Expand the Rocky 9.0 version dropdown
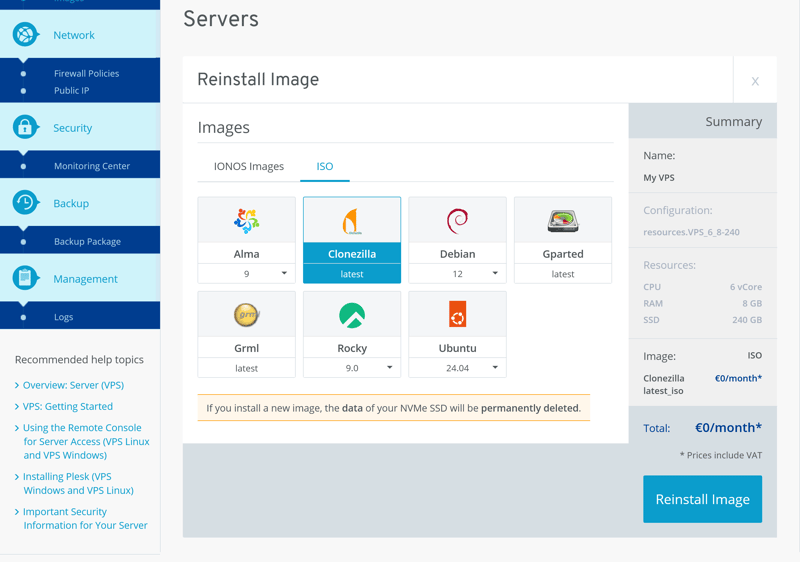The image size is (800, 562). [352, 368]
